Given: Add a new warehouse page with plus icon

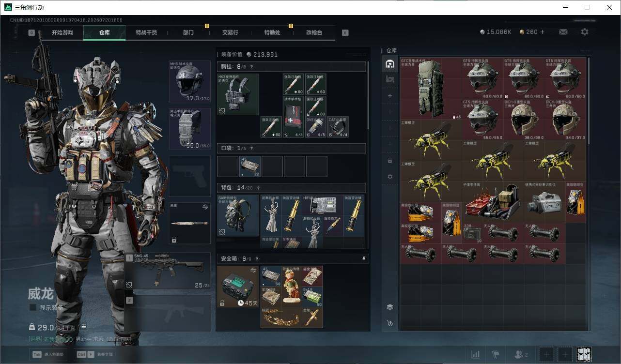Looking at the screenshot, I should [390, 96].
